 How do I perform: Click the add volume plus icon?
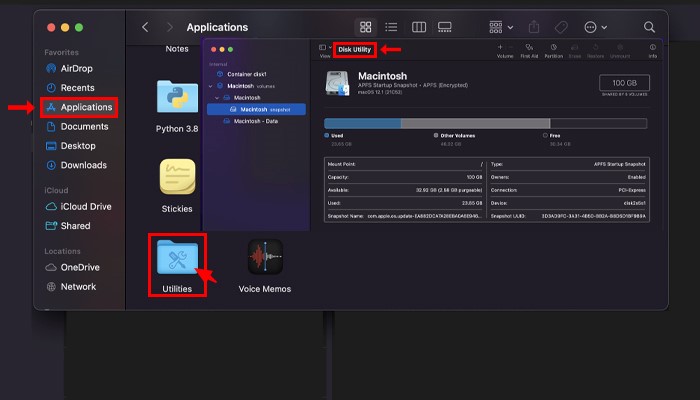point(500,46)
